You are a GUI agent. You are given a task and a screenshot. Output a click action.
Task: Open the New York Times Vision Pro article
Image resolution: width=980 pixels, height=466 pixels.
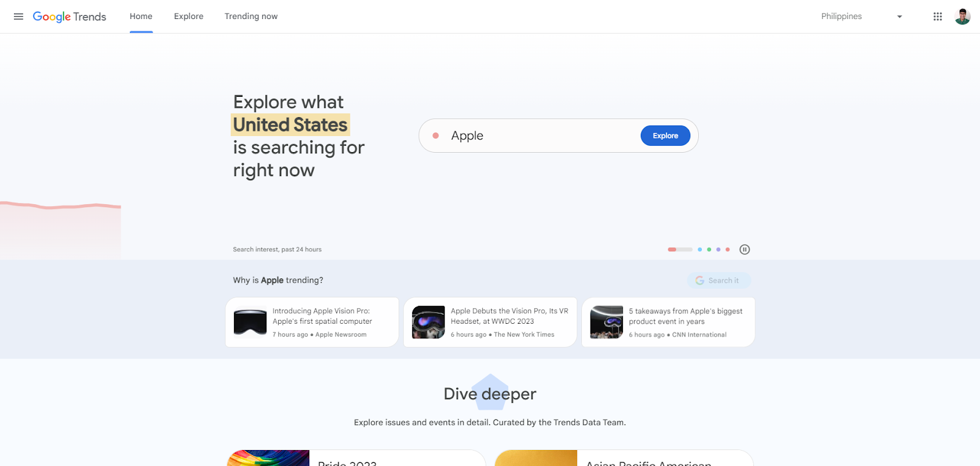(490, 323)
